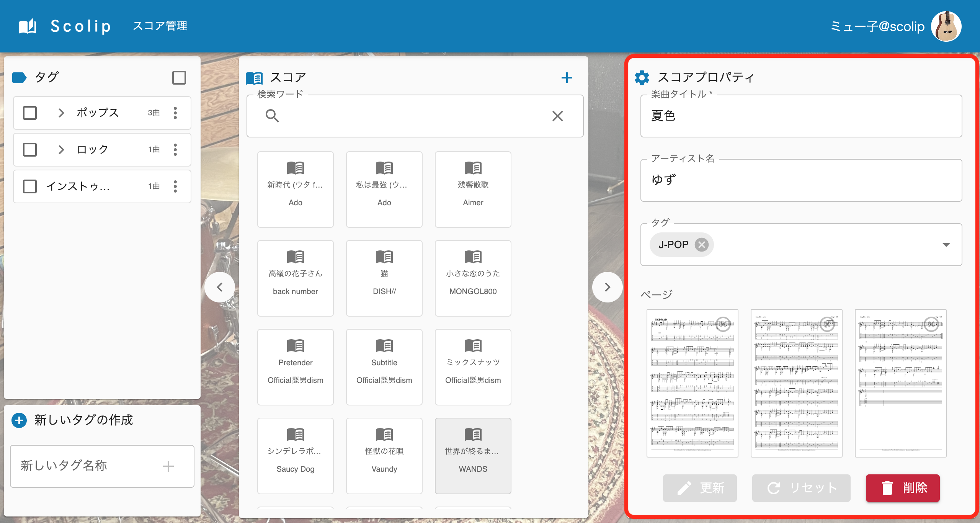The image size is (980, 523).
Task: Click the ページ section label
Action: (657, 294)
